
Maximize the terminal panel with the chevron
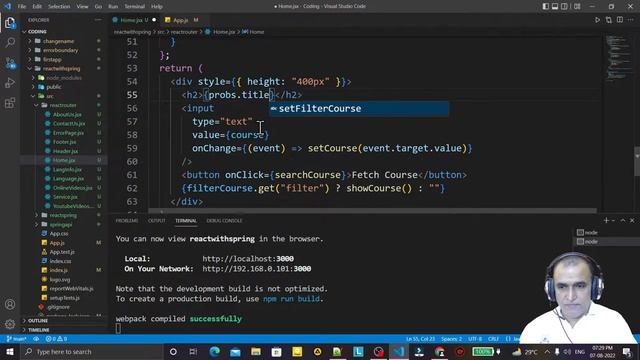point(623,220)
